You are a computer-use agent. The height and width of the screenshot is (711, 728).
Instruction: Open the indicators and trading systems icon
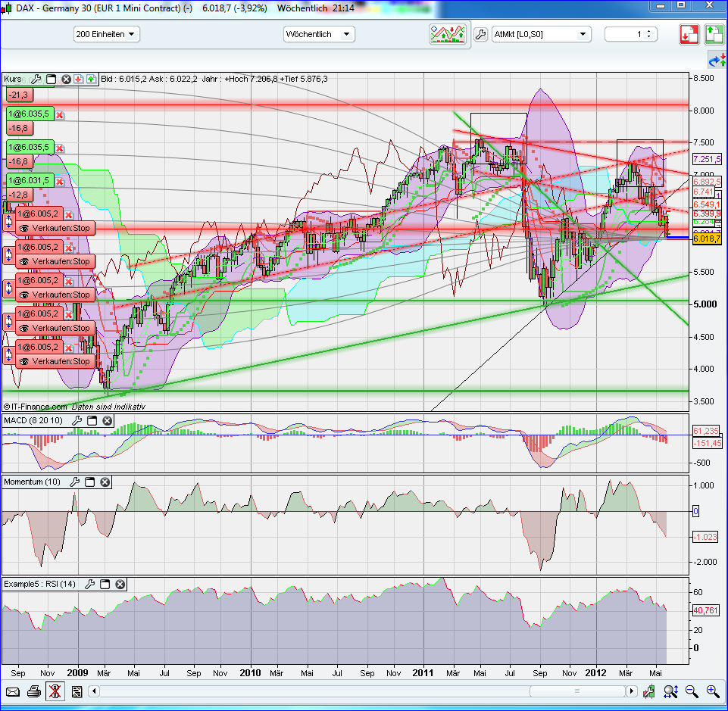[448, 34]
